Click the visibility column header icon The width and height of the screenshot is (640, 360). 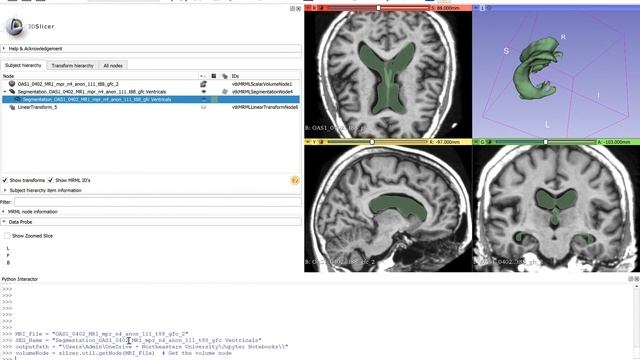[x=203, y=76]
